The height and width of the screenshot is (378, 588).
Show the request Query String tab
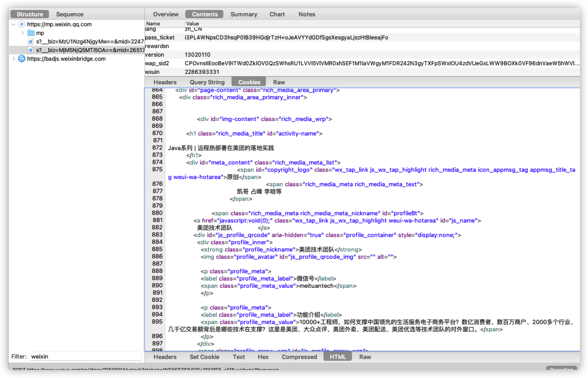click(207, 82)
